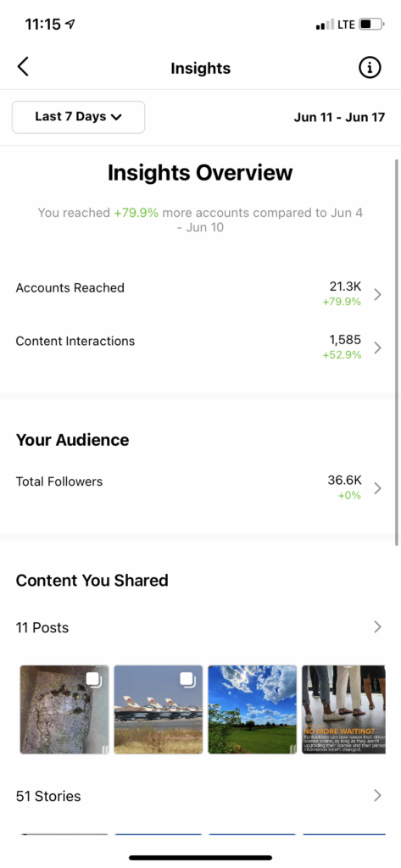The height and width of the screenshot is (868, 401).
Task: Open the blue sky landscape post thumbnail
Action: click(x=252, y=709)
